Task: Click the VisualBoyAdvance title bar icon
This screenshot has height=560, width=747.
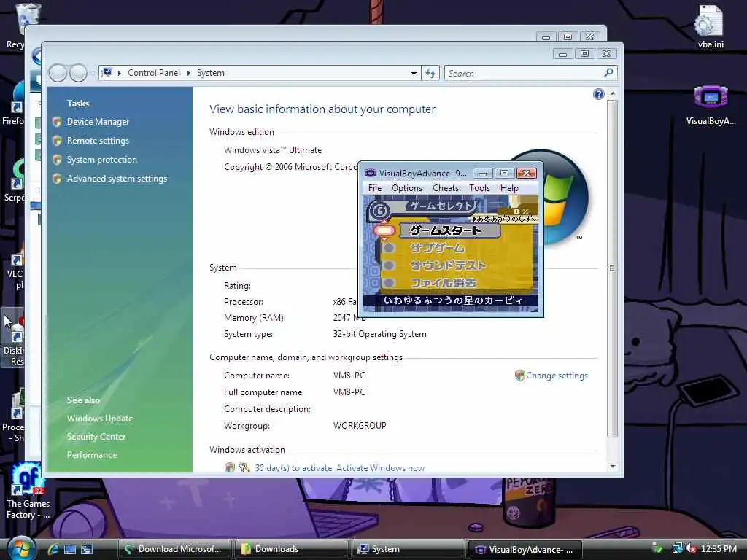Action: tap(370, 174)
